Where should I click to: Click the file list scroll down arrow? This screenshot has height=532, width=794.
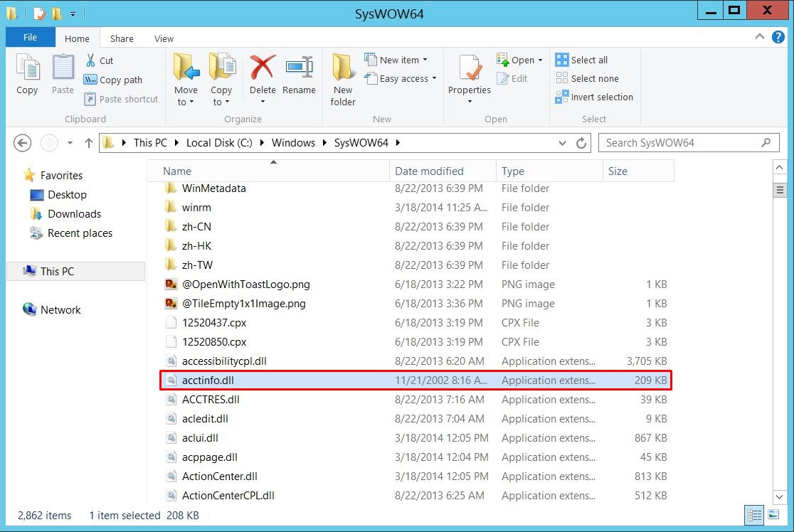[779, 497]
